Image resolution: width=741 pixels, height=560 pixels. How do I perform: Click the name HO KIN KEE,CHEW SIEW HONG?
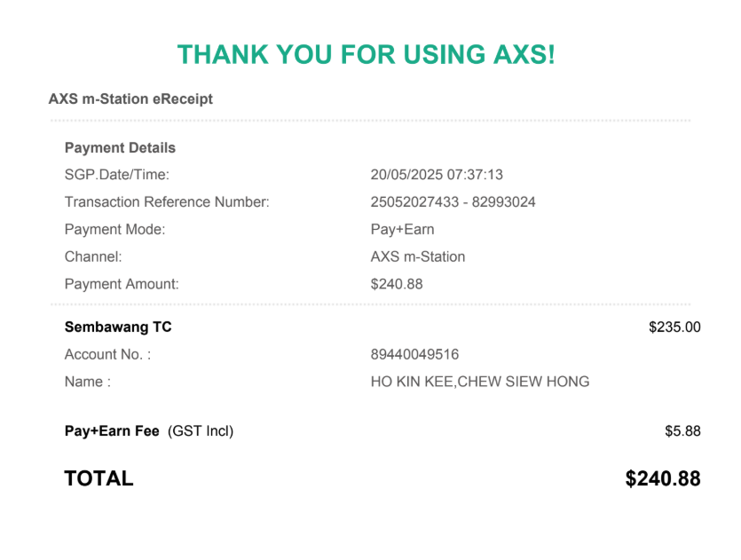click(480, 382)
